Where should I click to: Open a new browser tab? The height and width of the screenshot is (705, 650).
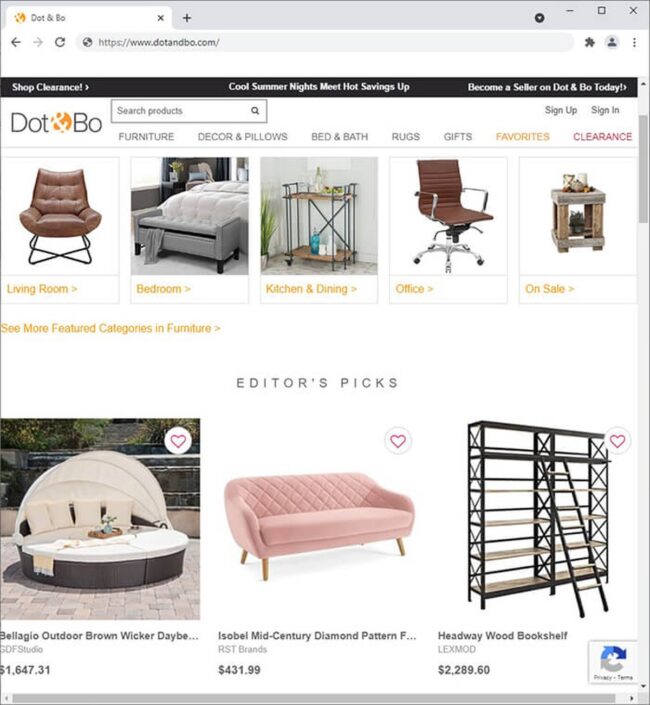187,18
